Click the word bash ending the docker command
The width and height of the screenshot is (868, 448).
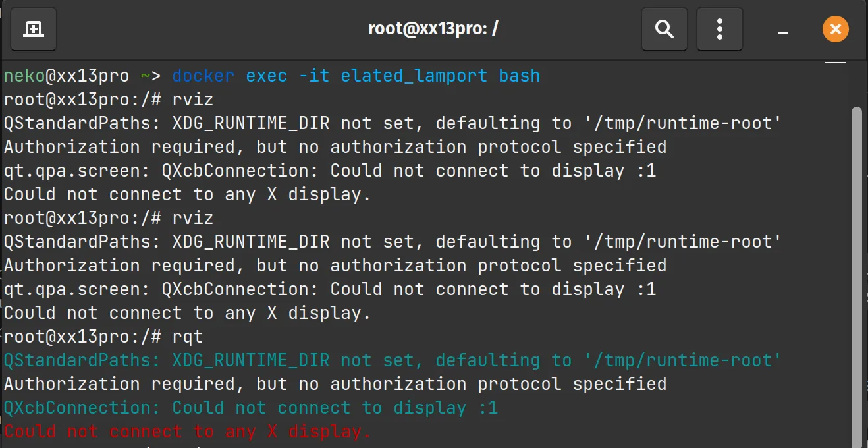point(519,76)
